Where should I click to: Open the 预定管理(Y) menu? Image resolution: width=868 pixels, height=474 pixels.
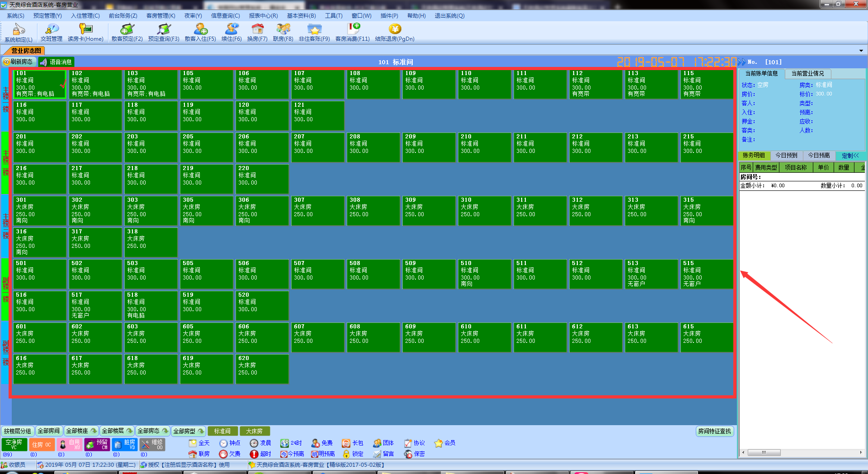click(47, 15)
